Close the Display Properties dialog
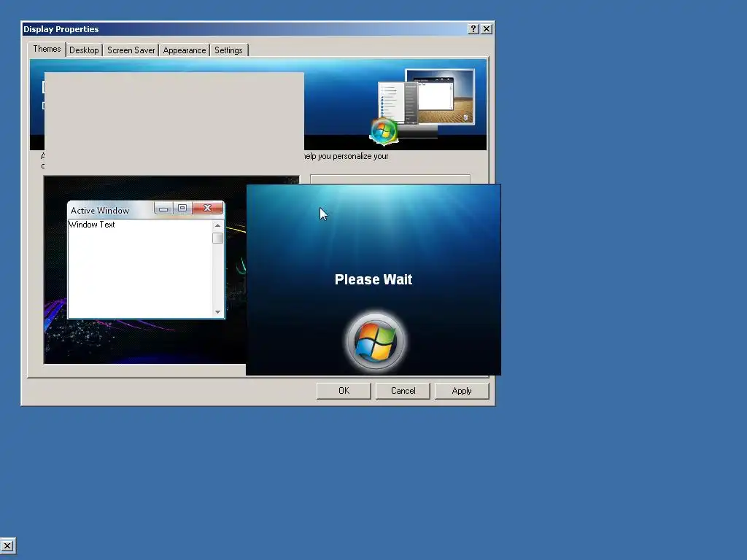This screenshot has width=747, height=560. pos(487,29)
